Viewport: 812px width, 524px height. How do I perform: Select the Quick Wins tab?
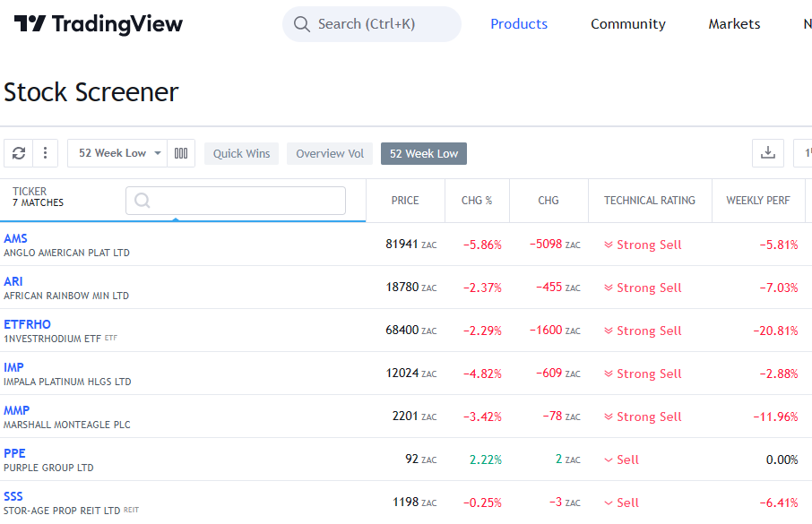pos(241,154)
